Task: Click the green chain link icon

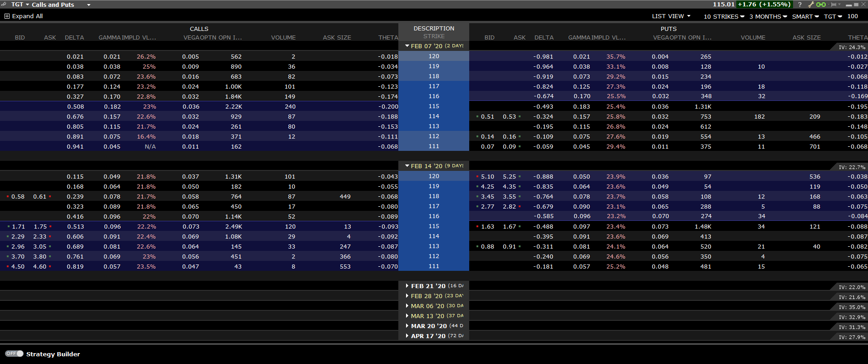Action: tap(821, 5)
